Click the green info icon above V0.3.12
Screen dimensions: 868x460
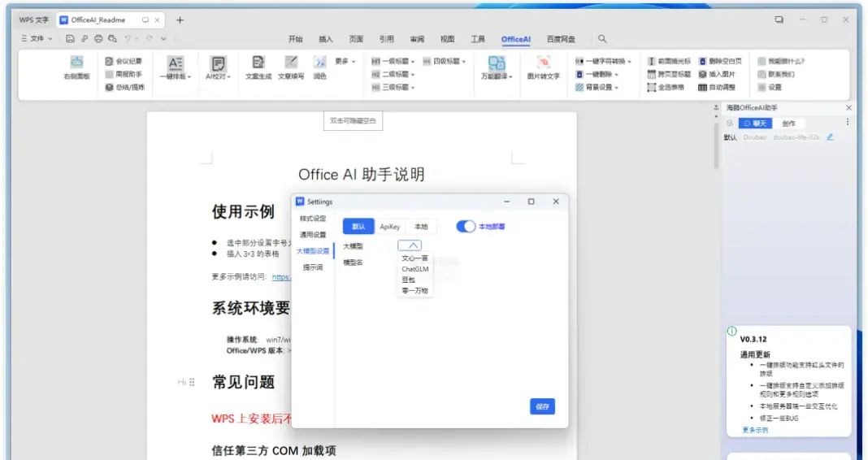click(x=731, y=331)
